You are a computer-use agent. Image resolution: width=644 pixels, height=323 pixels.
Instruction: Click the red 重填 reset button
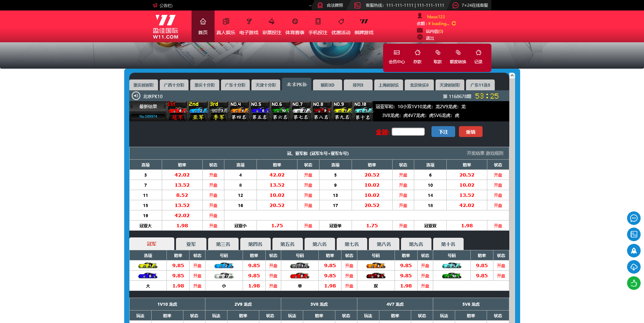pyautogui.click(x=471, y=132)
